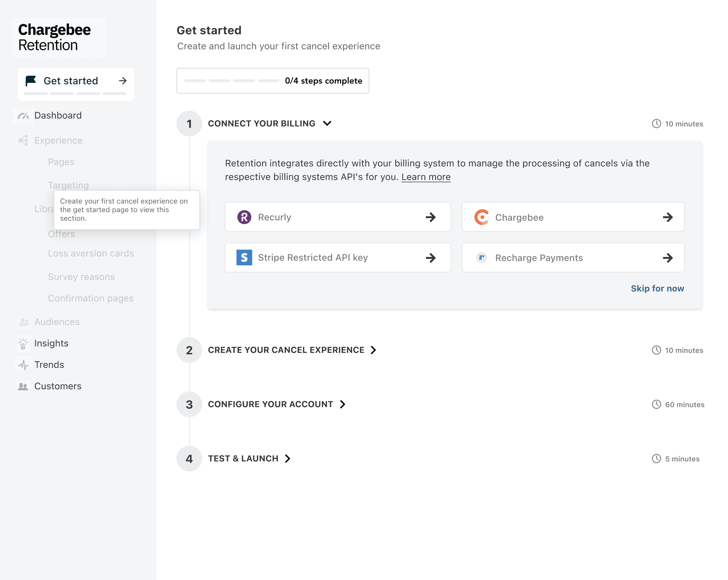Collapse the Connect Your Billing section
The width and height of the screenshot is (728, 580).
pyautogui.click(x=327, y=124)
